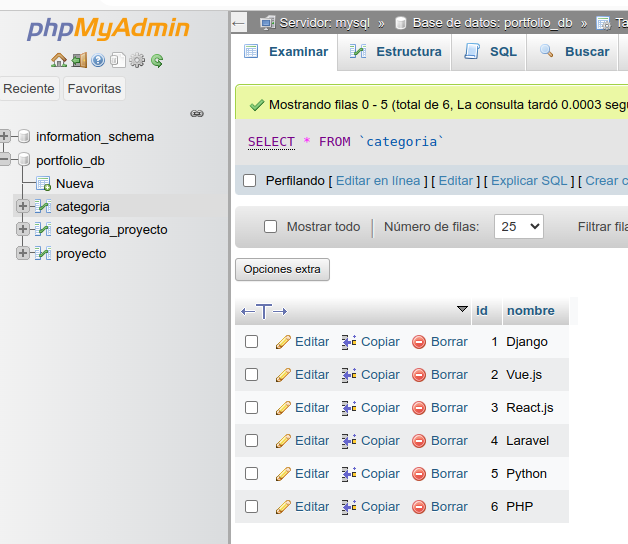Image resolution: width=628 pixels, height=544 pixels.
Task: Click pencil Editar icon for Django row
Action: click(x=283, y=342)
